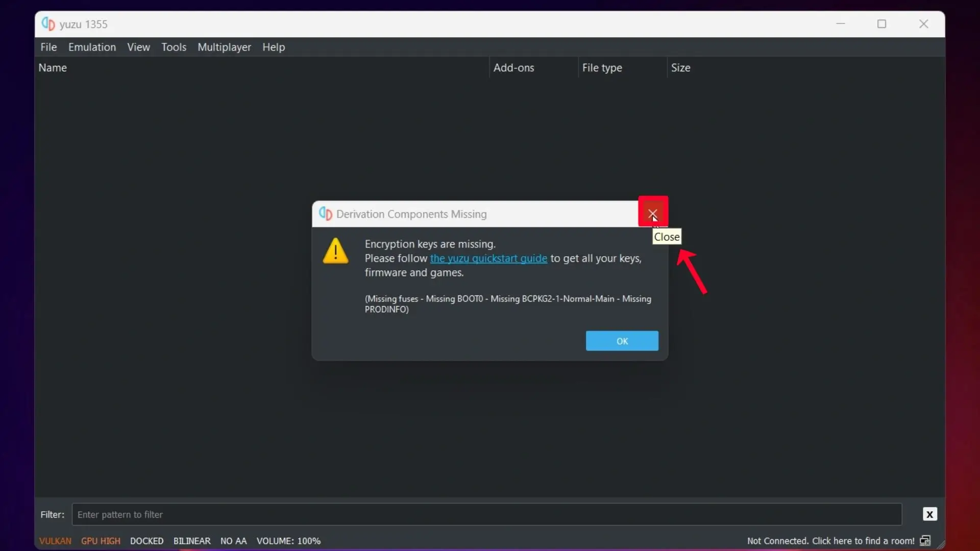Open the VOLUME: 100% control

point(288,541)
